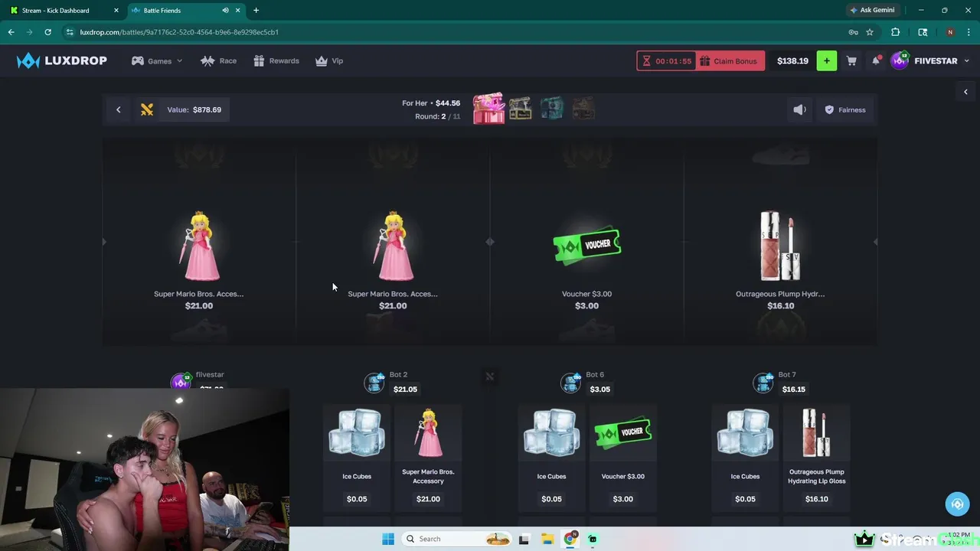The image size is (980, 551).
Task: Click Bot 2's Super Mario Bros. Accessory card
Action: (x=428, y=458)
